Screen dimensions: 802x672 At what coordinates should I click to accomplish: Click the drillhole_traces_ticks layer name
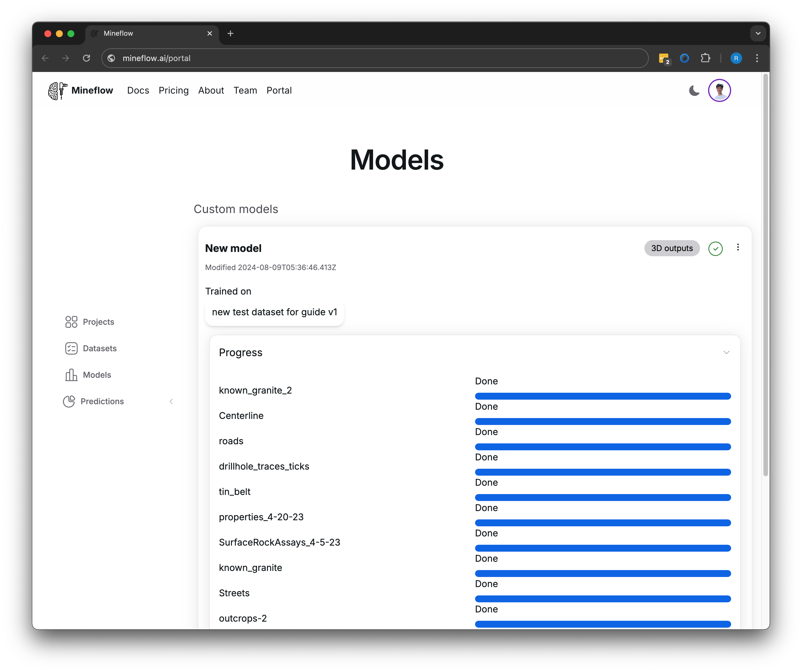pos(264,466)
